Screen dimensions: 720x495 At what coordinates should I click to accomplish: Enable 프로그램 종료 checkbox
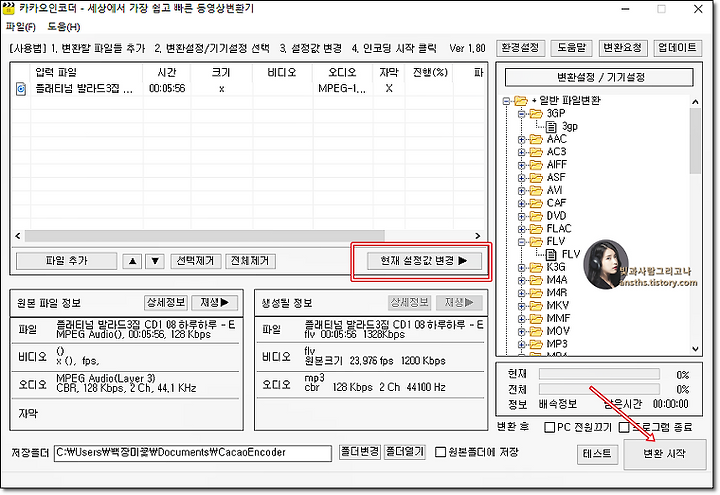[x=624, y=428]
